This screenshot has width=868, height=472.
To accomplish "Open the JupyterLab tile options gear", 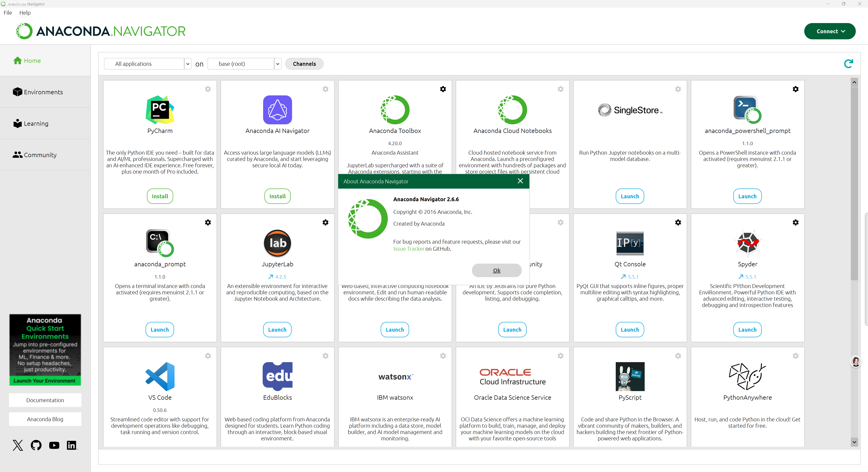I will pos(325,222).
